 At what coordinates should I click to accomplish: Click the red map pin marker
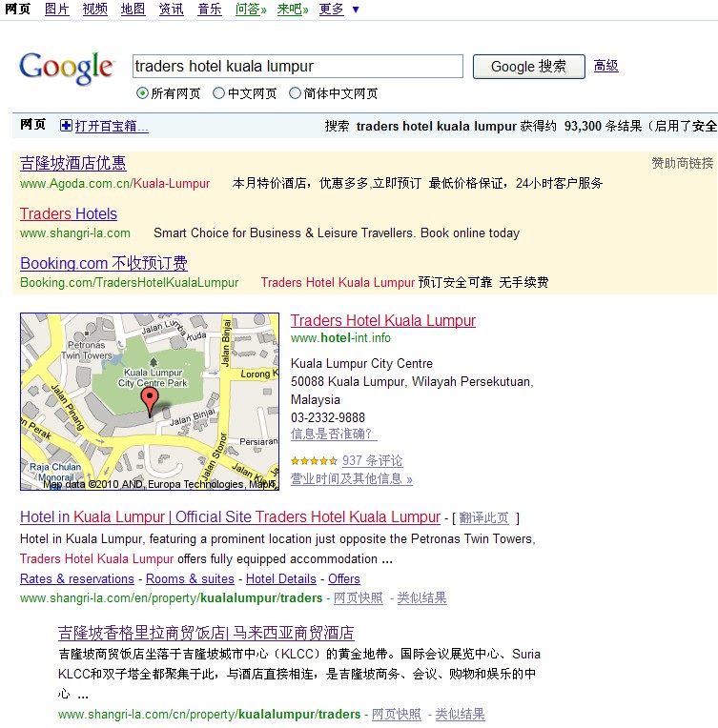(149, 401)
